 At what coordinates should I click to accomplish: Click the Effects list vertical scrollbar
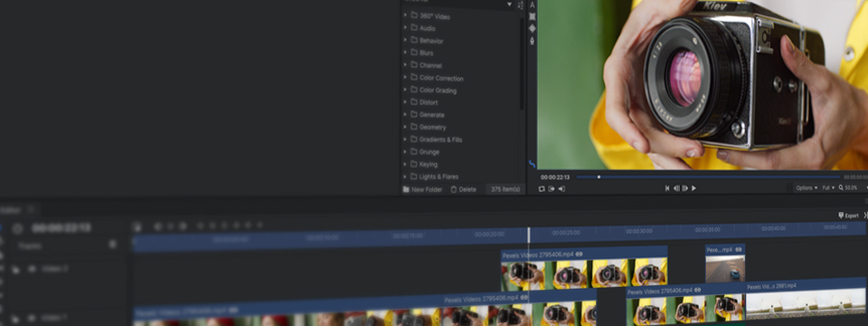click(522, 62)
